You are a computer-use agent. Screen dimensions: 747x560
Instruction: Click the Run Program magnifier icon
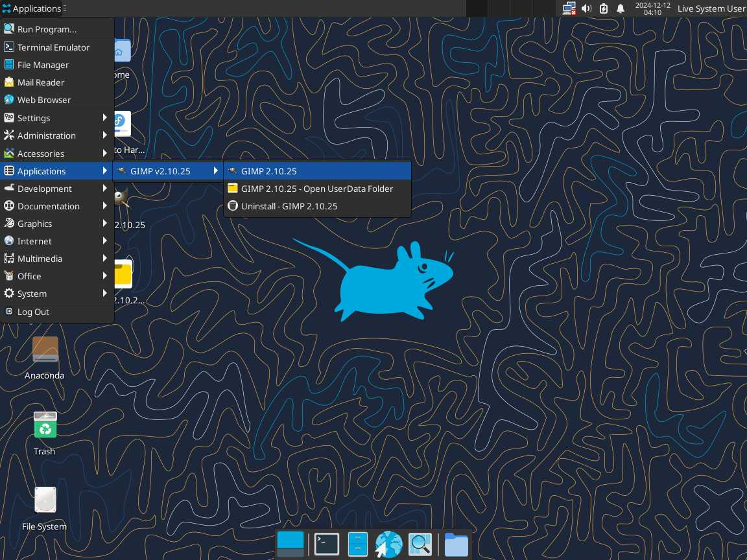coord(8,29)
